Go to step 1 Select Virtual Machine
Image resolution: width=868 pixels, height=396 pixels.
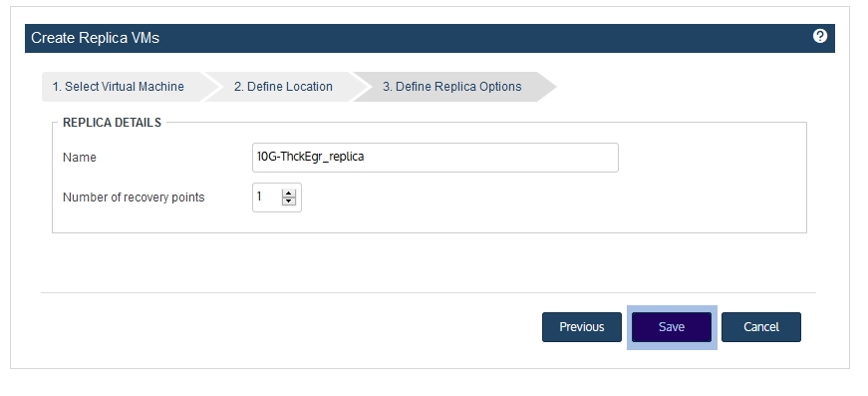(x=118, y=87)
